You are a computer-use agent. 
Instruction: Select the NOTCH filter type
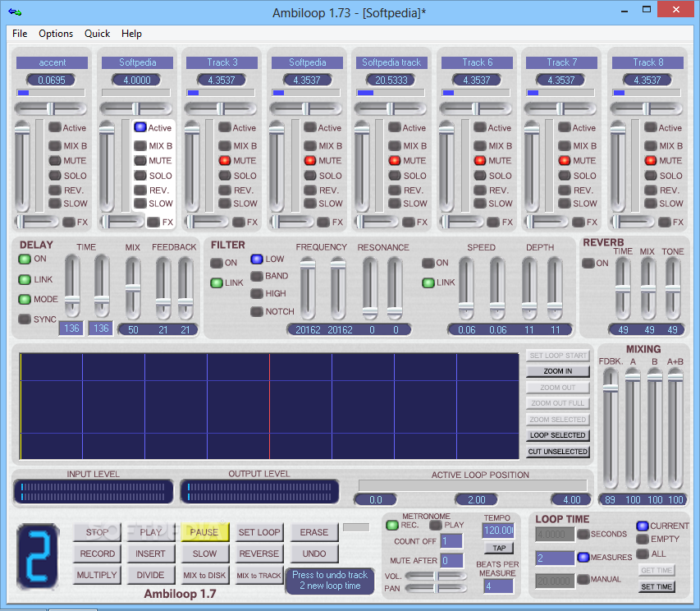(257, 311)
